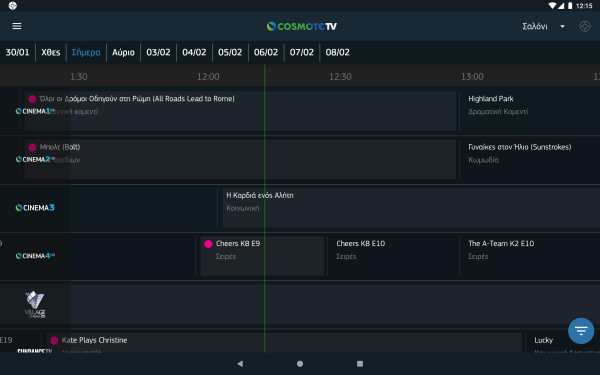Viewport: 600px width, 375px height.
Task: Open Η Καρδιά ενός Αλήτη program
Action: click(x=411, y=207)
